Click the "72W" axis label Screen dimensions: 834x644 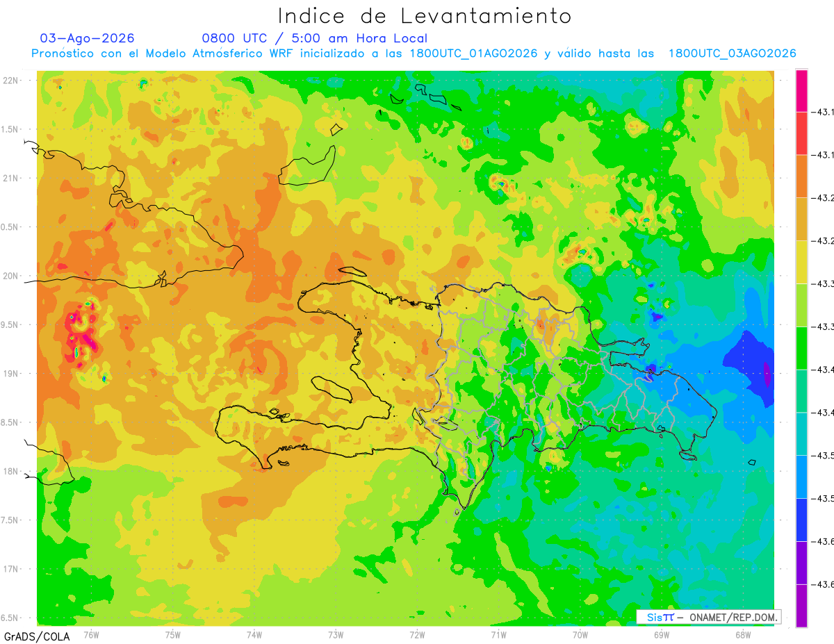click(x=417, y=635)
